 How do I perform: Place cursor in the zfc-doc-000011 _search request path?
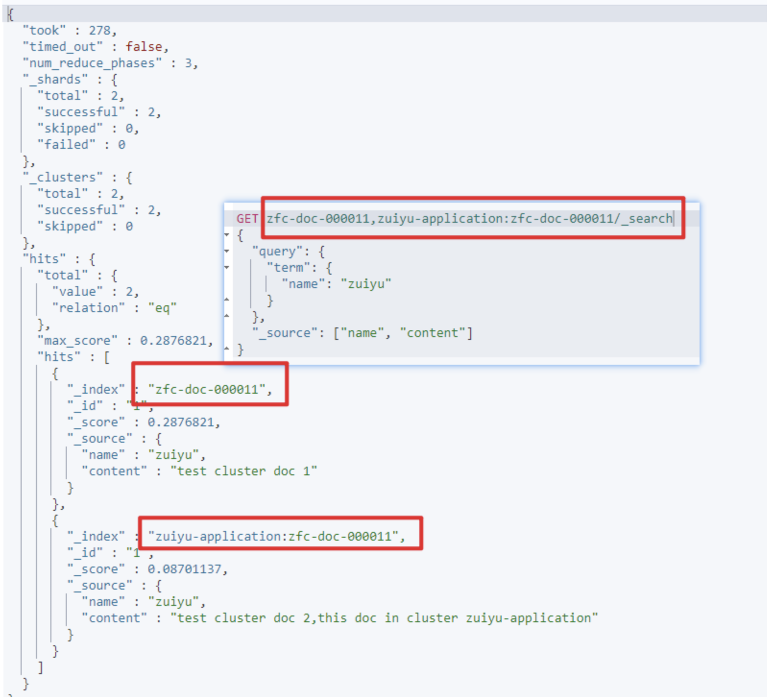click(470, 219)
